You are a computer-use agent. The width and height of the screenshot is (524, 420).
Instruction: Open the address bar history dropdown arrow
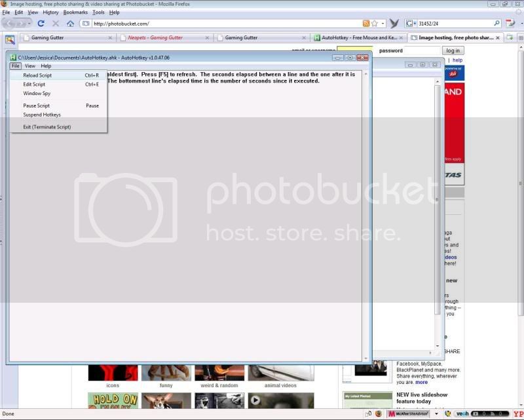pyautogui.click(x=382, y=24)
